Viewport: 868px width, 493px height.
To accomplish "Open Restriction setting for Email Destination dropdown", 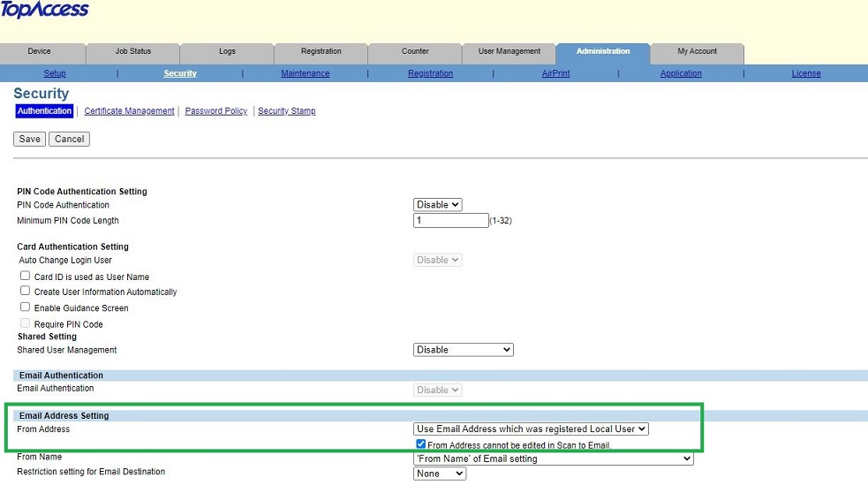I will (x=440, y=474).
